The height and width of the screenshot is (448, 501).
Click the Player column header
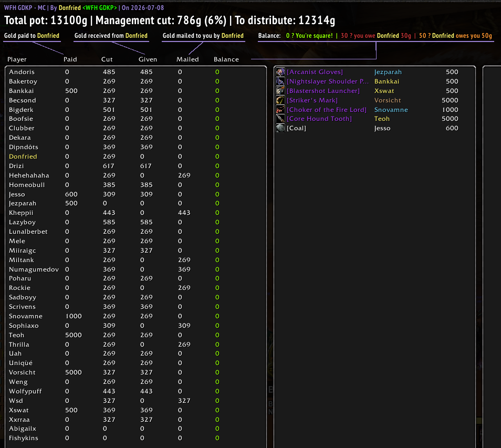(17, 59)
